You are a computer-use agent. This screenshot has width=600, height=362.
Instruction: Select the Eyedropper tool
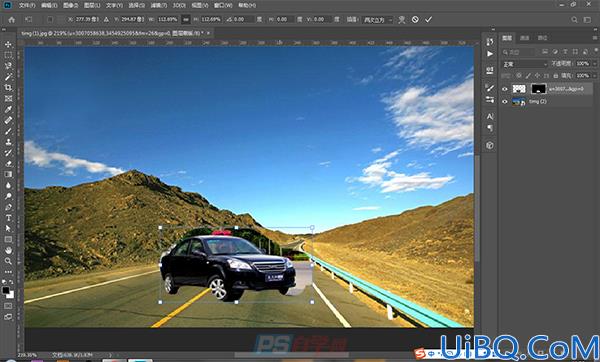8,109
